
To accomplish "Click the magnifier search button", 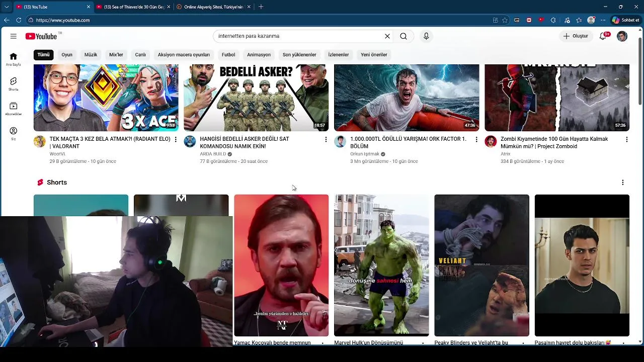I will tap(404, 36).
